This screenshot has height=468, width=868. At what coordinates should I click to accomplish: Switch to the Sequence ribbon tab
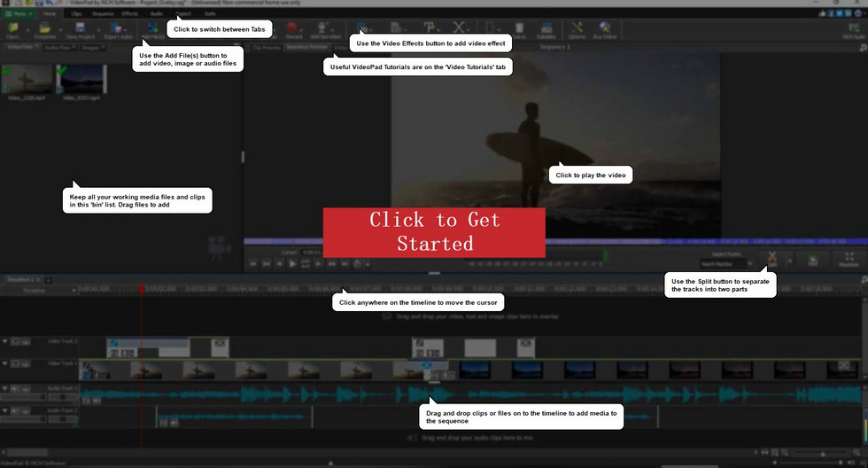click(103, 13)
